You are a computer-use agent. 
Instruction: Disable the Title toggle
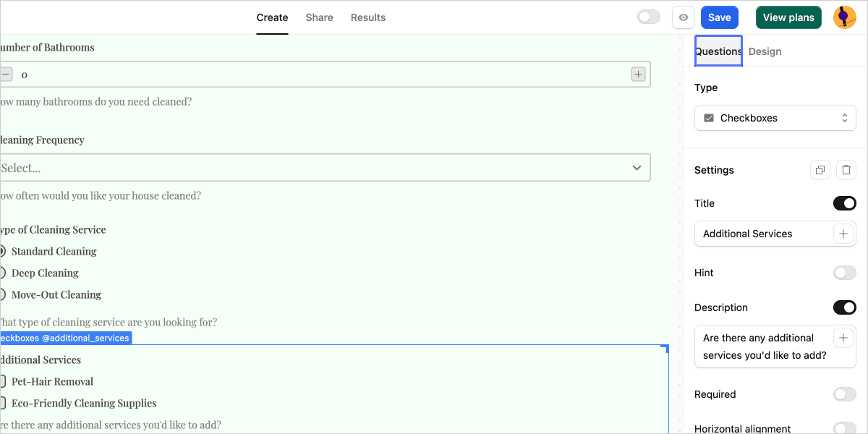click(x=844, y=203)
